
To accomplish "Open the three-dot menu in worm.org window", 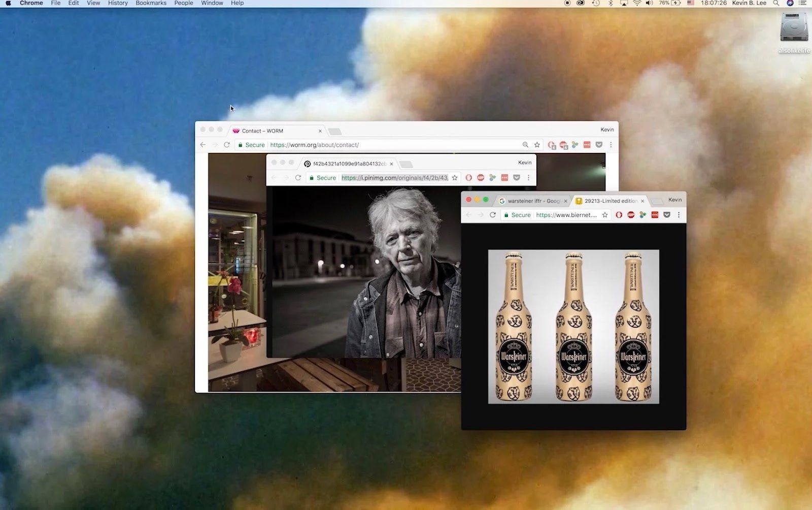I will coord(611,145).
